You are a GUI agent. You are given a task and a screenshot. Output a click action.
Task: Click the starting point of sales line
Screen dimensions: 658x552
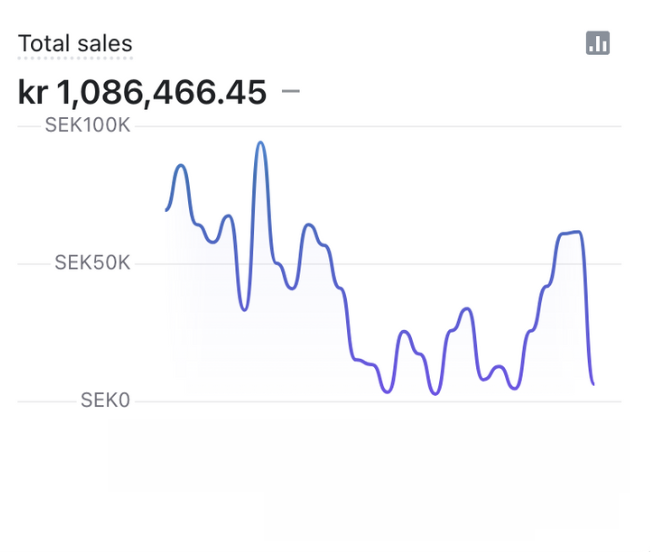tap(167, 209)
